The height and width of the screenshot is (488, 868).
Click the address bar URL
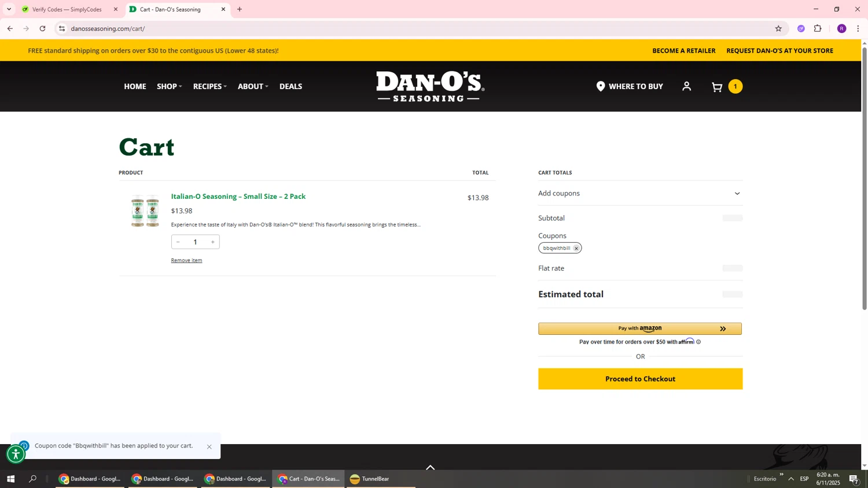point(108,28)
